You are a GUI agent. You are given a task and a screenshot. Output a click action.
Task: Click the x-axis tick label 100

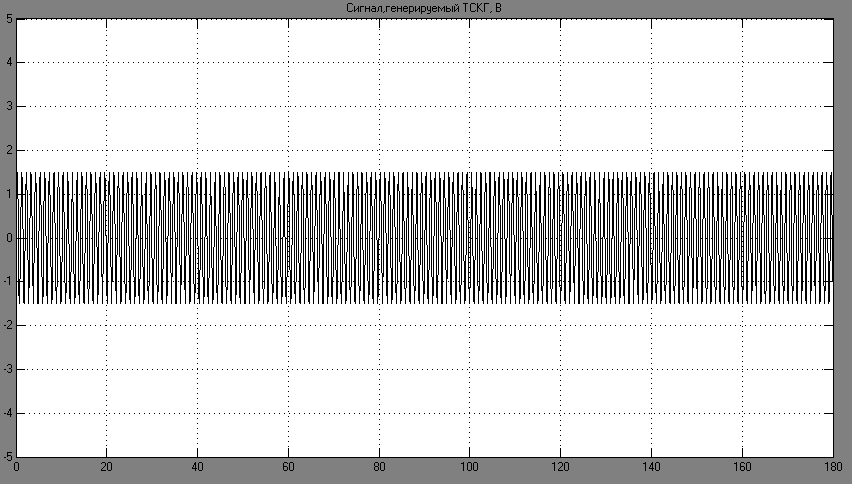(469, 467)
